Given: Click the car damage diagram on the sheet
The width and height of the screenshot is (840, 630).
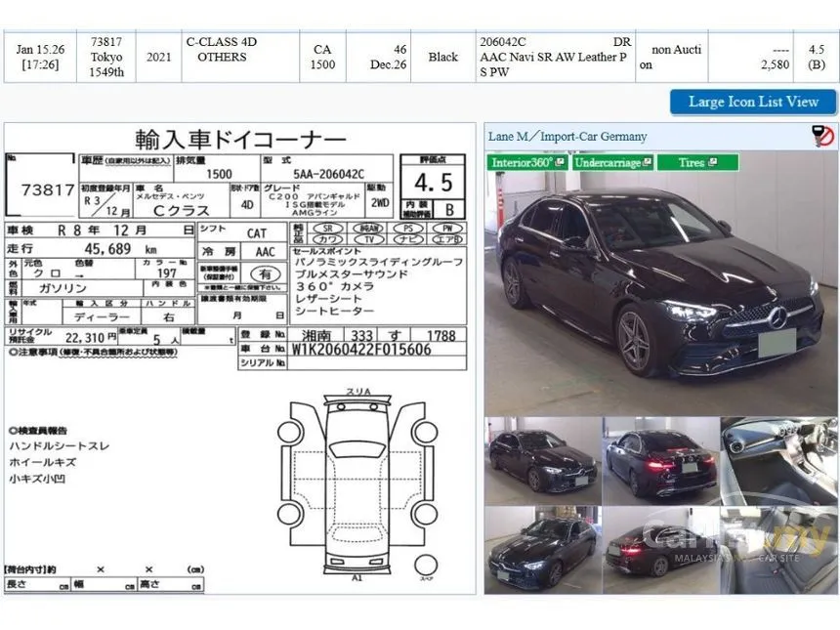Looking at the screenshot, I should point(357,486).
